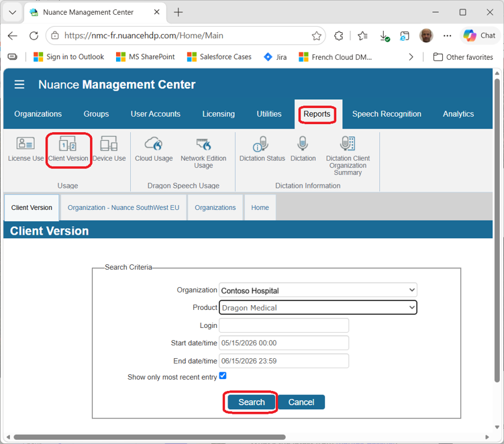Open the French Cloud DM bookmark
This screenshot has width=504, height=444.
click(x=336, y=57)
